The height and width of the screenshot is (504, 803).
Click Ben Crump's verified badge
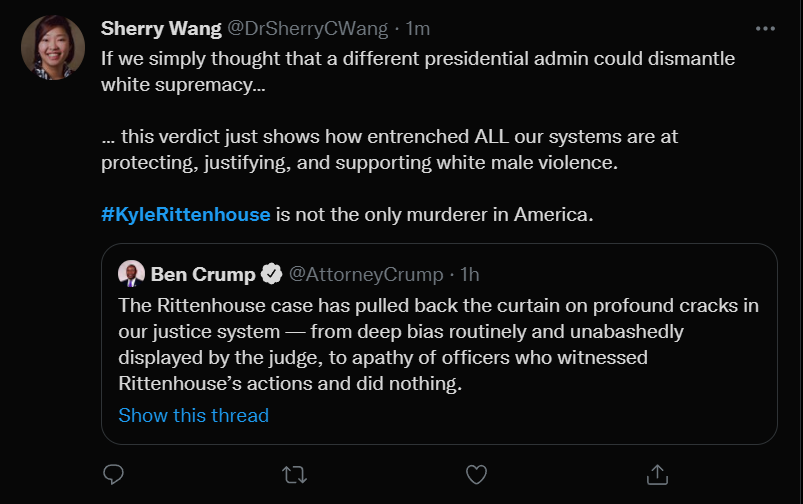pos(270,273)
